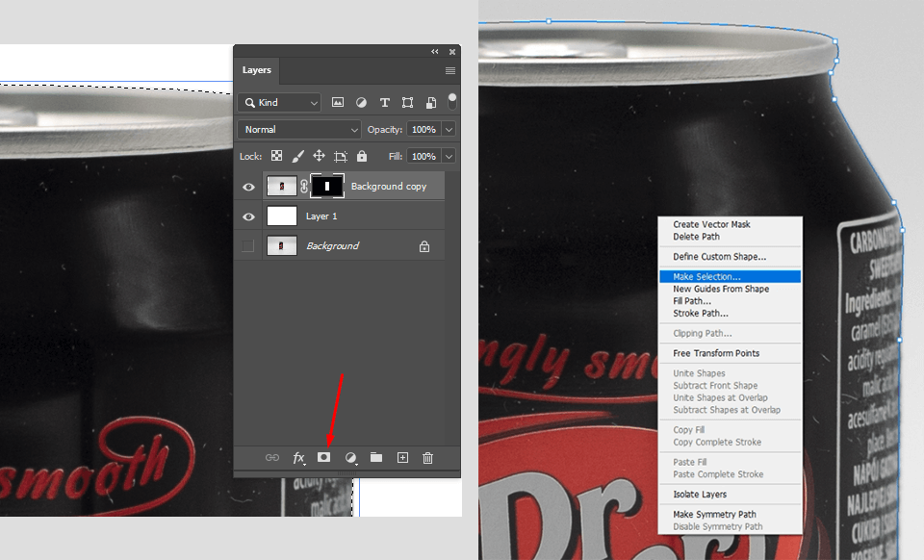Lock image pixels brush icon
924x560 pixels.
click(x=297, y=156)
